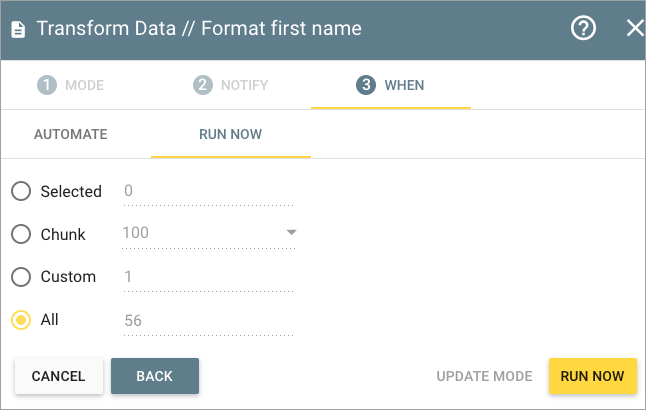Expand the Chunk size dropdown arrow

(291, 233)
